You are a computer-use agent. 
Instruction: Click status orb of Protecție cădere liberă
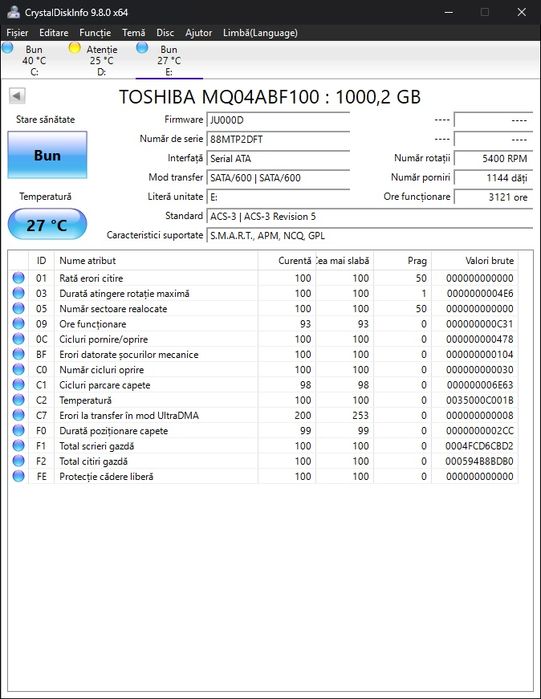pos(18,476)
